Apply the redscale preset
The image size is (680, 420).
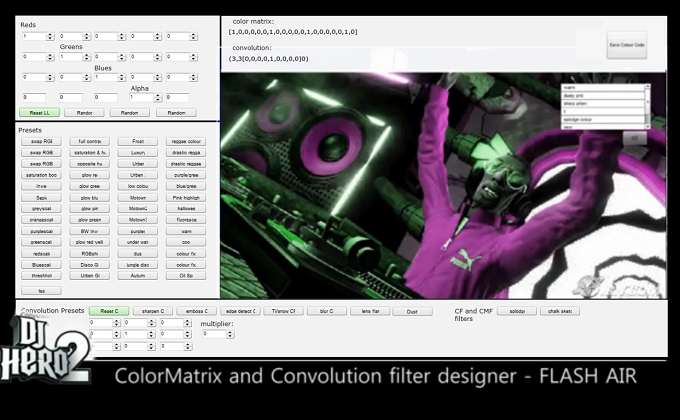pos(41,253)
